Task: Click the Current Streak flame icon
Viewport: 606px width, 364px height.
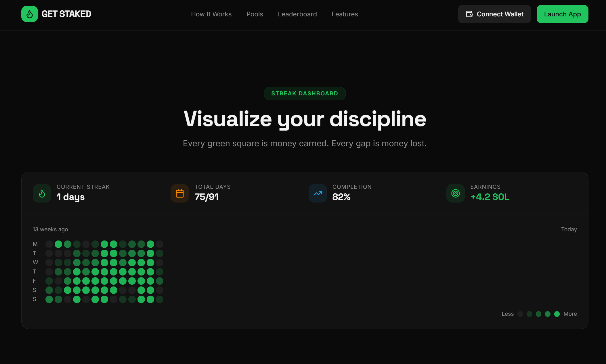Action: (42, 193)
